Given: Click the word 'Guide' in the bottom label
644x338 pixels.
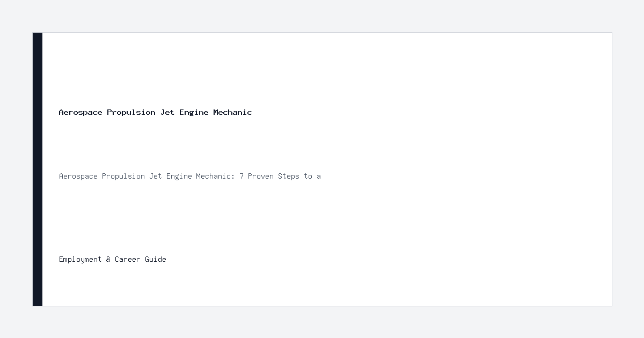Looking at the screenshot, I should [x=156, y=259].
